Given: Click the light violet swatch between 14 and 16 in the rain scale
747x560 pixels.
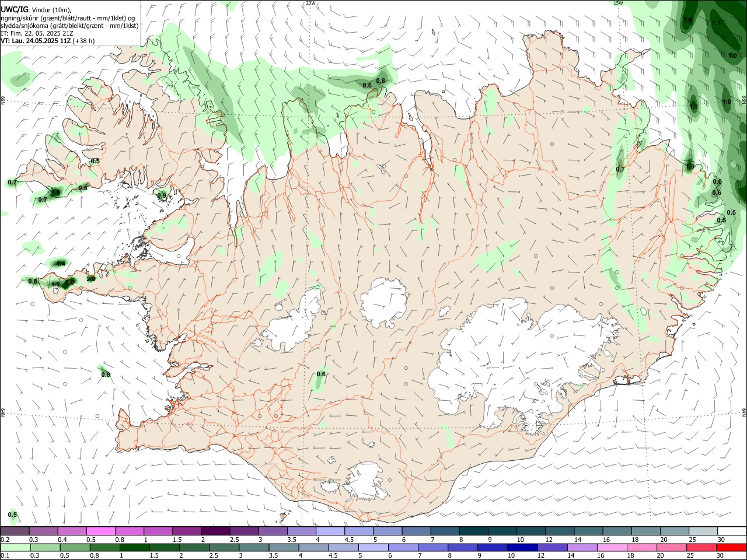Looking at the screenshot, I should click(581, 547).
